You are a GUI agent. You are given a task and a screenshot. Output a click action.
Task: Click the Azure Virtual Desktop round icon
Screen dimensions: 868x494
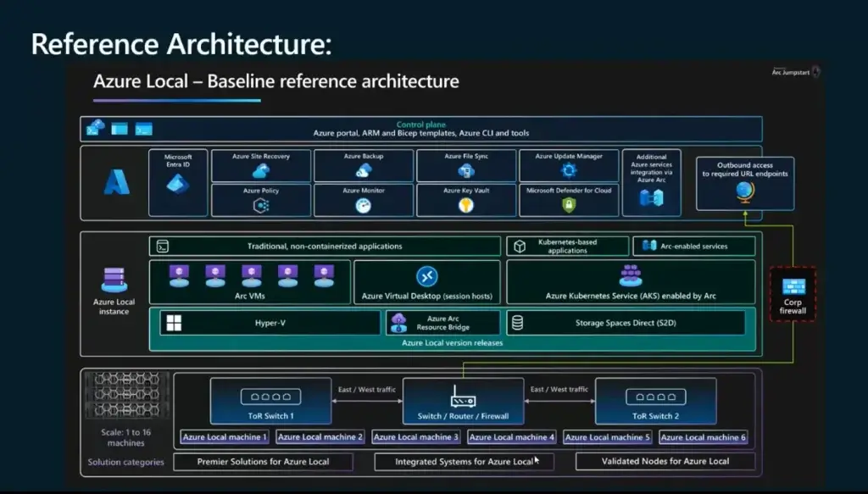(427, 276)
